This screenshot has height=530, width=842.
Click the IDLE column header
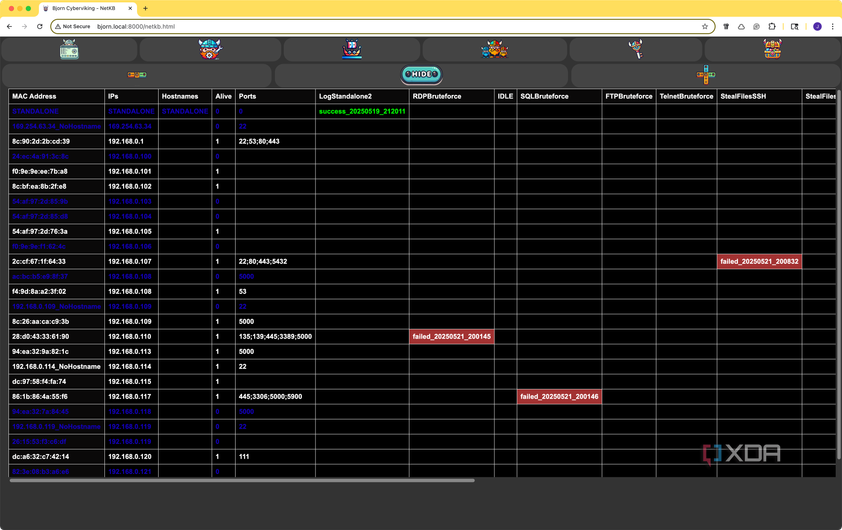[505, 96]
